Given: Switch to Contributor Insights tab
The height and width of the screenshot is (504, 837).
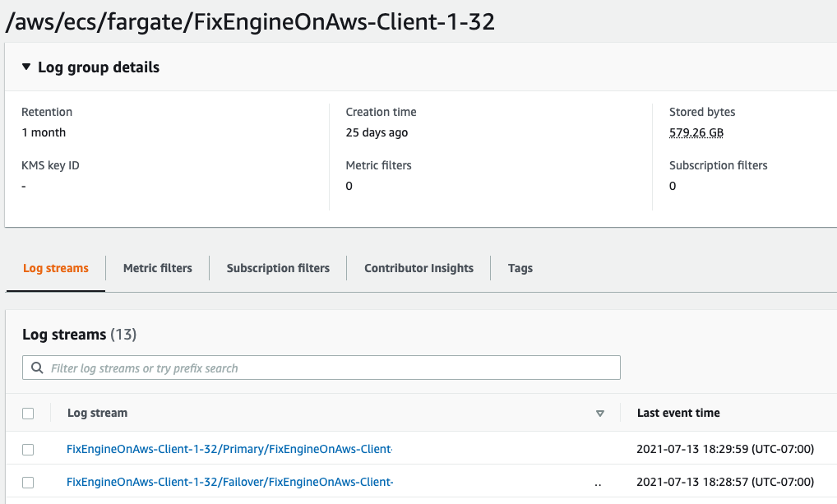Looking at the screenshot, I should [x=418, y=268].
